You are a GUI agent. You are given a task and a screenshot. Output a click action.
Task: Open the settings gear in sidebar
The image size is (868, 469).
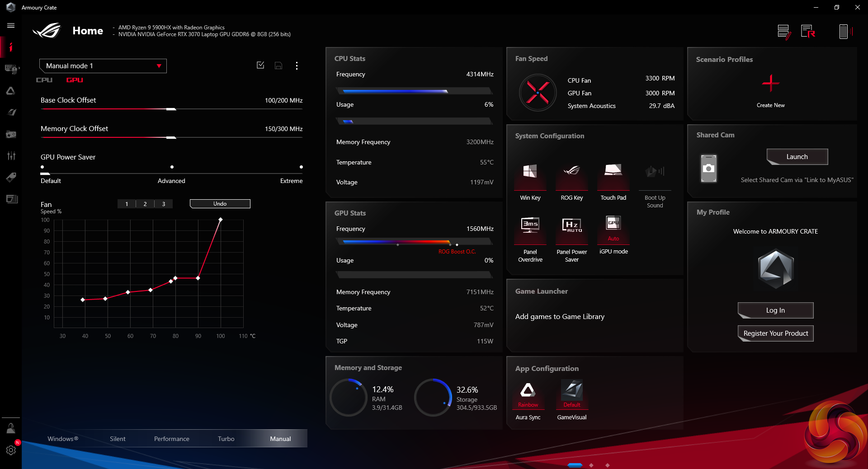tap(11, 450)
